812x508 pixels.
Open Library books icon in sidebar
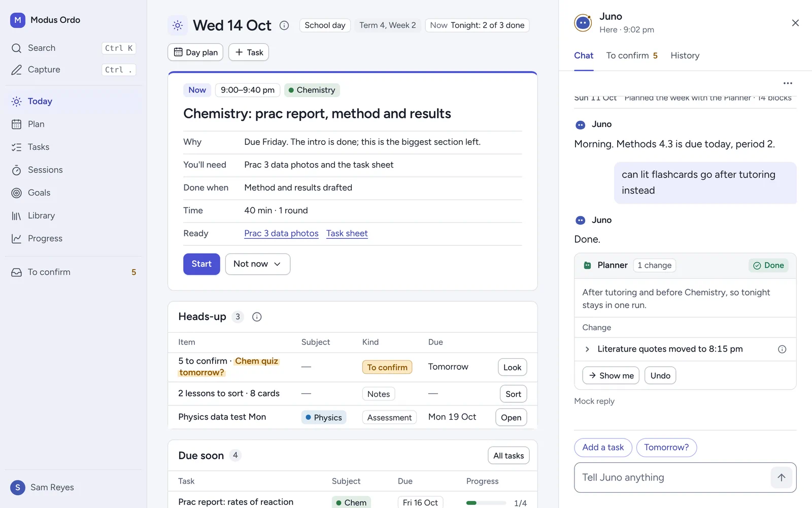pos(16,216)
